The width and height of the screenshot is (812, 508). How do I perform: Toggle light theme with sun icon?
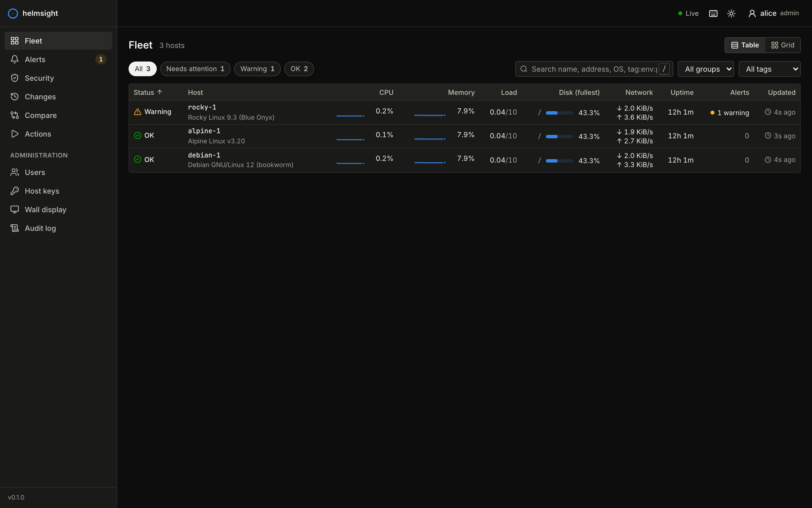pyautogui.click(x=731, y=14)
